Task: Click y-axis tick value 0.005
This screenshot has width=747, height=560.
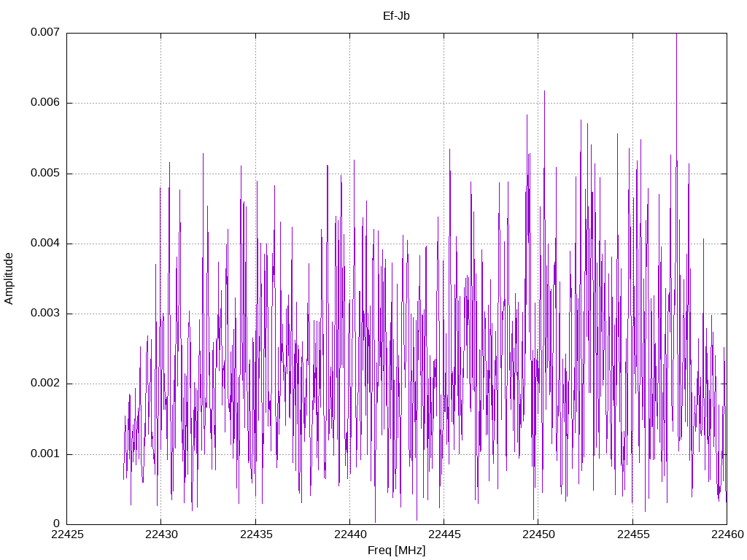Action: (x=45, y=173)
